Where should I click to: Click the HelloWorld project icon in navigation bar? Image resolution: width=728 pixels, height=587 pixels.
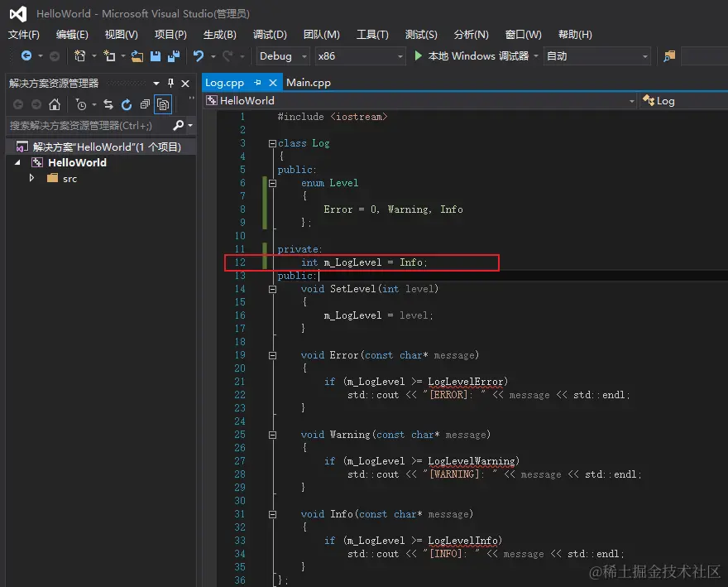click(212, 100)
